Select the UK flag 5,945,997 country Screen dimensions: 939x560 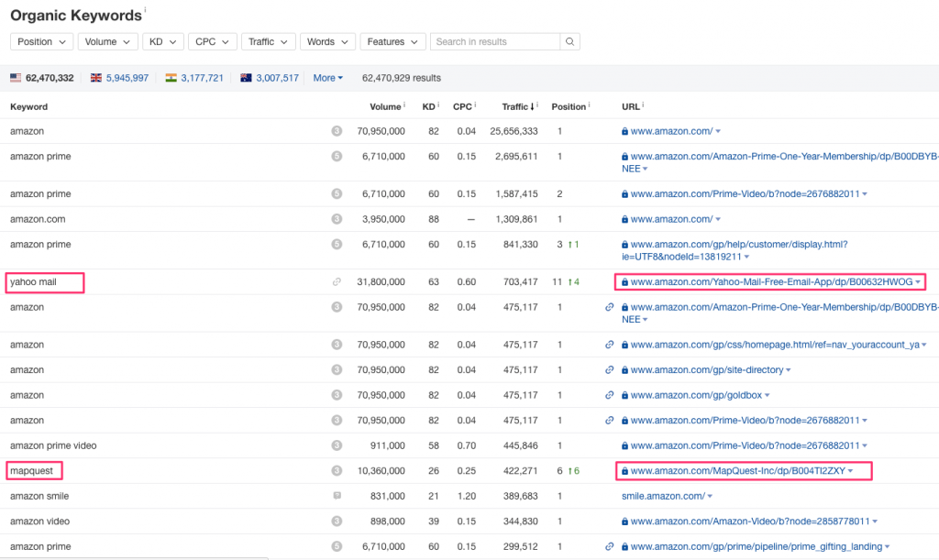point(120,78)
